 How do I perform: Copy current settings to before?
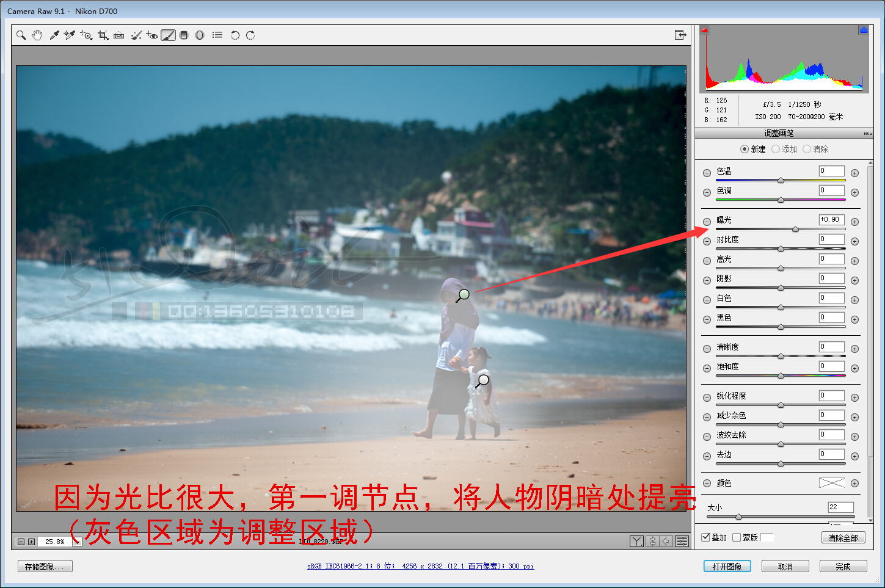[666, 541]
